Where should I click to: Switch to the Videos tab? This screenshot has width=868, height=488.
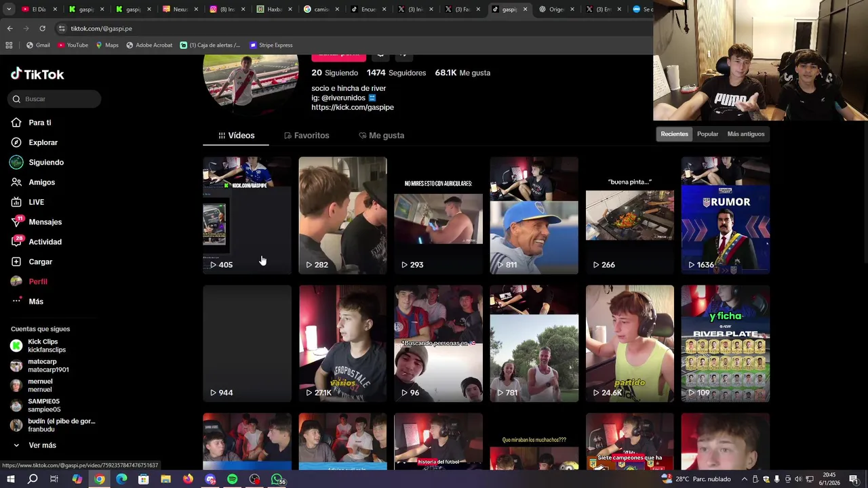236,136
